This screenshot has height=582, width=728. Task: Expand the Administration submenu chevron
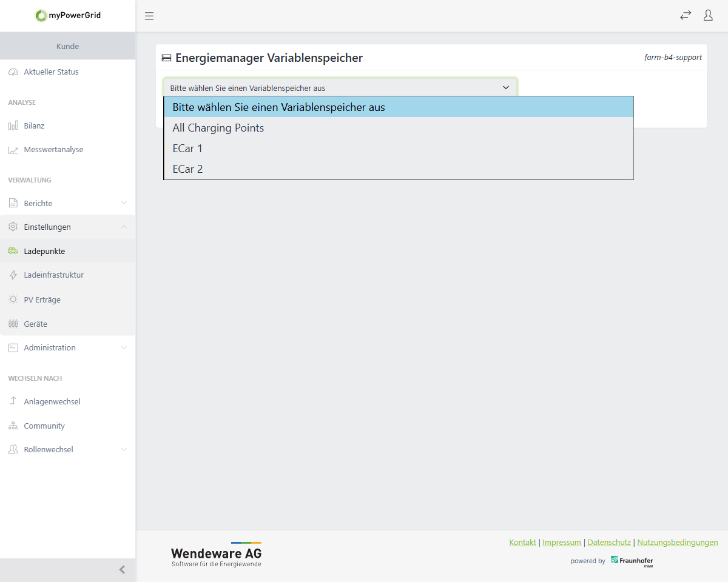tap(124, 348)
